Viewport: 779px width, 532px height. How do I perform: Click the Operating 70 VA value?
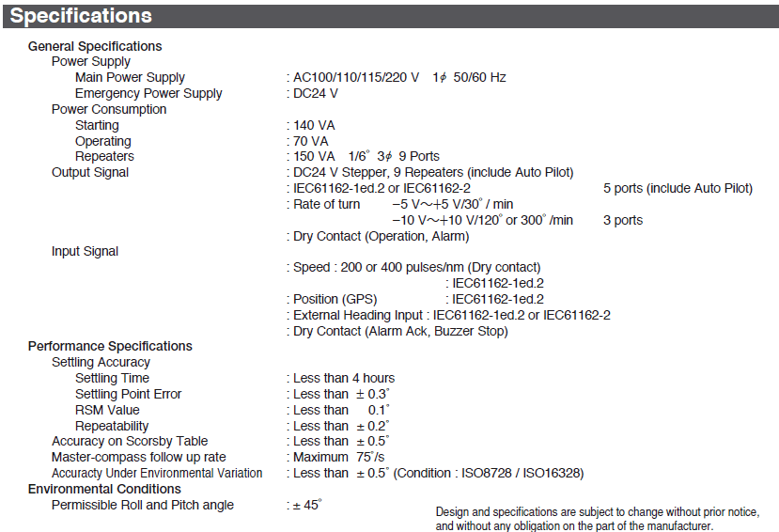point(310,141)
